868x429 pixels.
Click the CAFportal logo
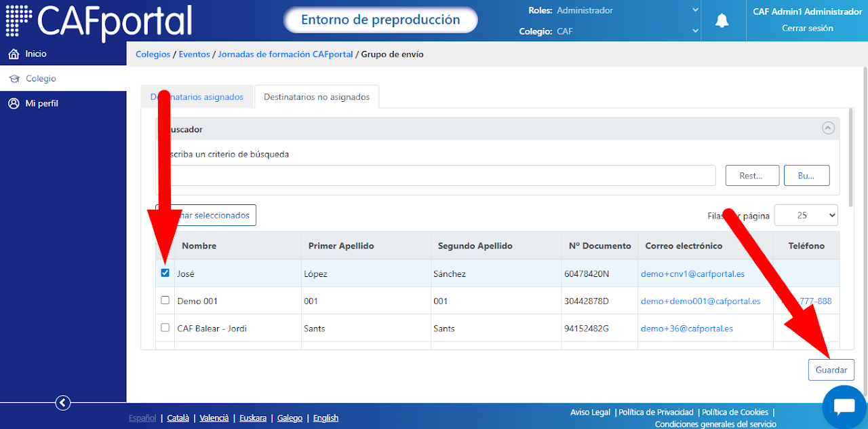[99, 20]
